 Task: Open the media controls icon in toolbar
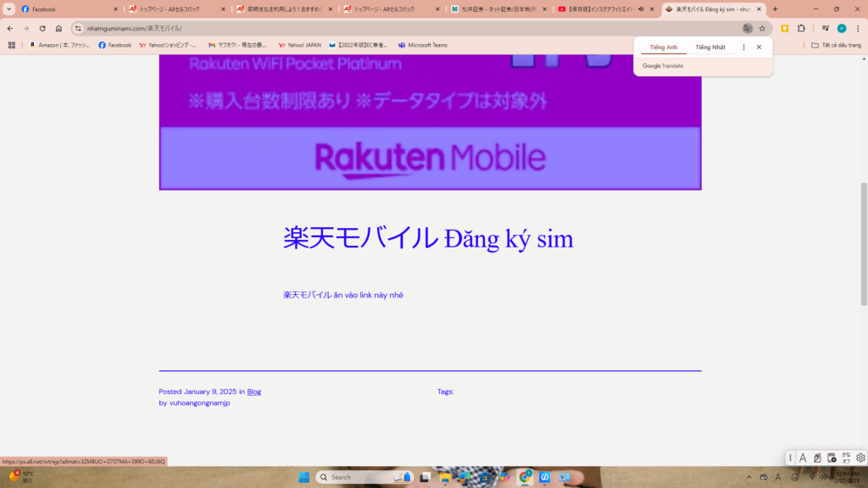pyautogui.click(x=826, y=28)
